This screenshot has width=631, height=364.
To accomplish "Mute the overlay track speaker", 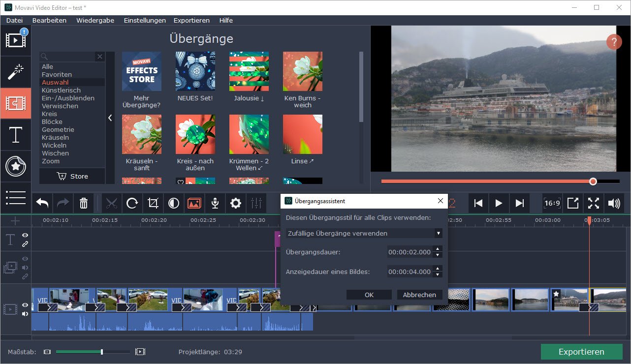I will (25, 268).
